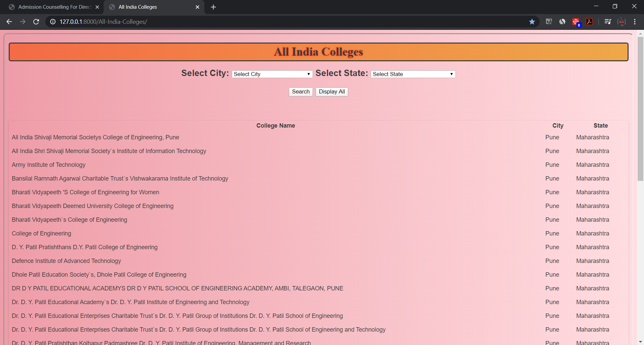644x345 pixels.
Task: Go back to the previous page
Action: [x=9, y=22]
